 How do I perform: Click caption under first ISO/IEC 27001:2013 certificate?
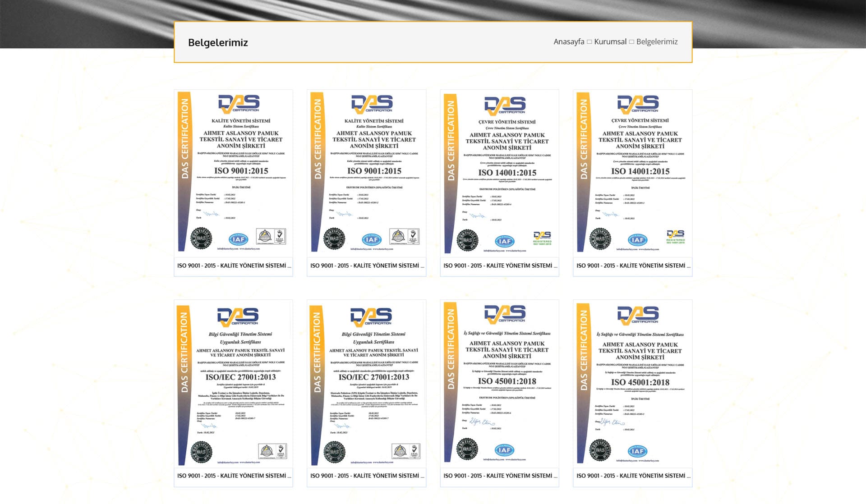point(234,476)
